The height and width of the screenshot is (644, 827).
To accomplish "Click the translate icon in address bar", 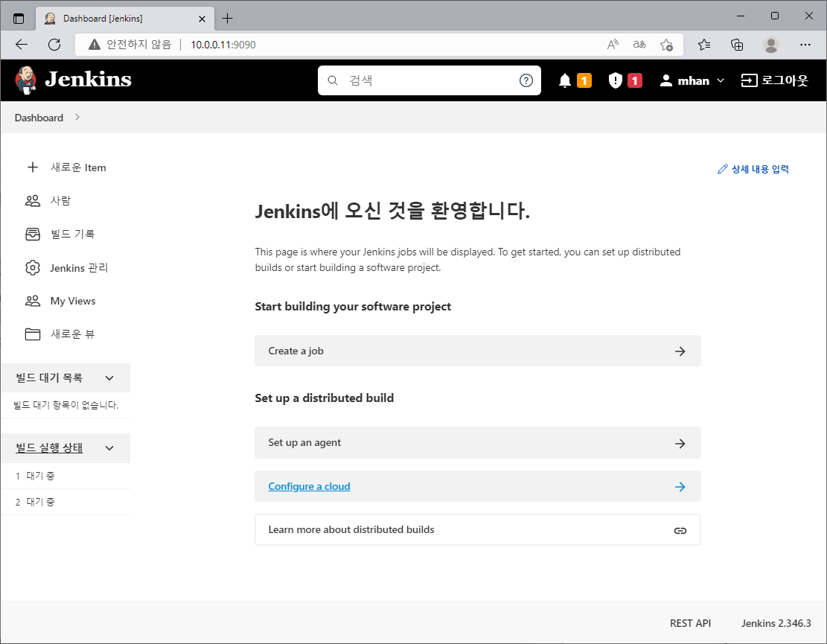I will point(639,45).
